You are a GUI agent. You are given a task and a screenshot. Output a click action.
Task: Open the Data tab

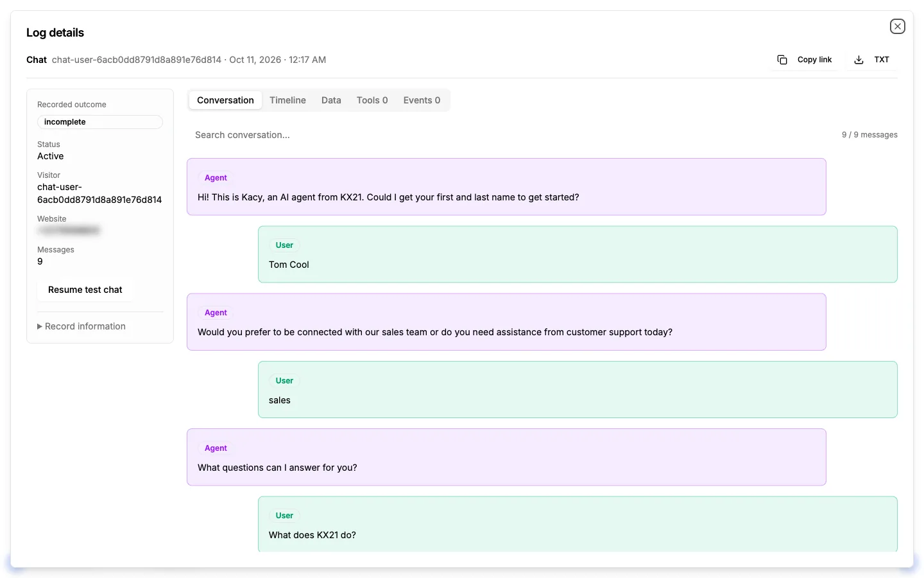[331, 100]
